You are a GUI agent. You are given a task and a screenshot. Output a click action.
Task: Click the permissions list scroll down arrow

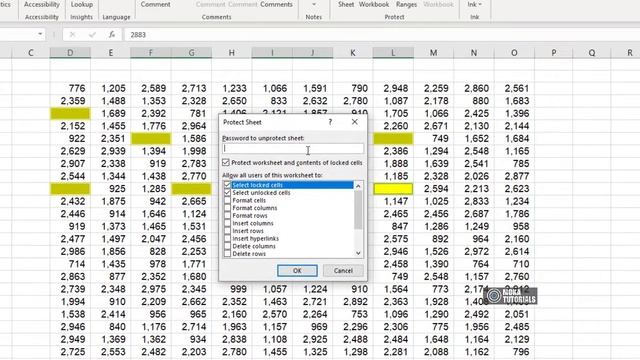(358, 253)
